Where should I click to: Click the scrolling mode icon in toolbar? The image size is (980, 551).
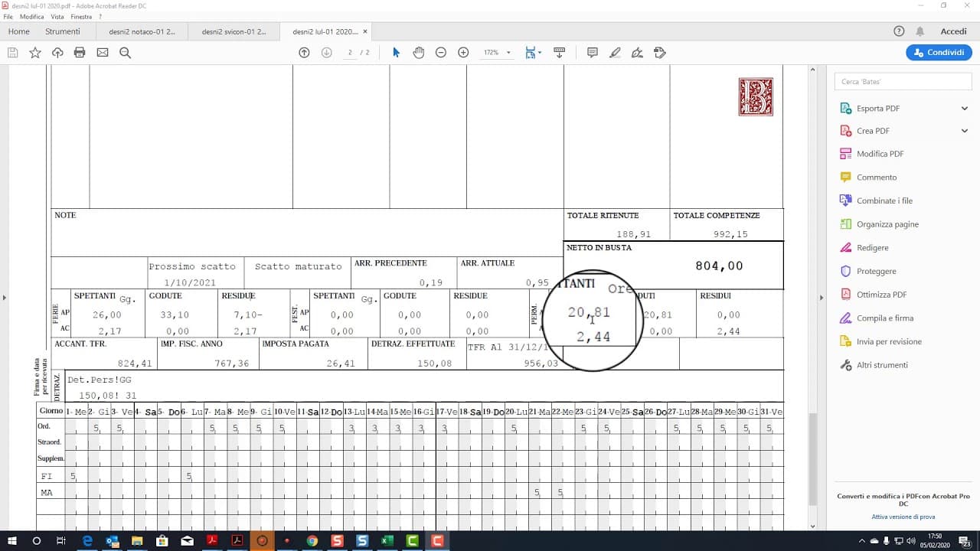(559, 53)
